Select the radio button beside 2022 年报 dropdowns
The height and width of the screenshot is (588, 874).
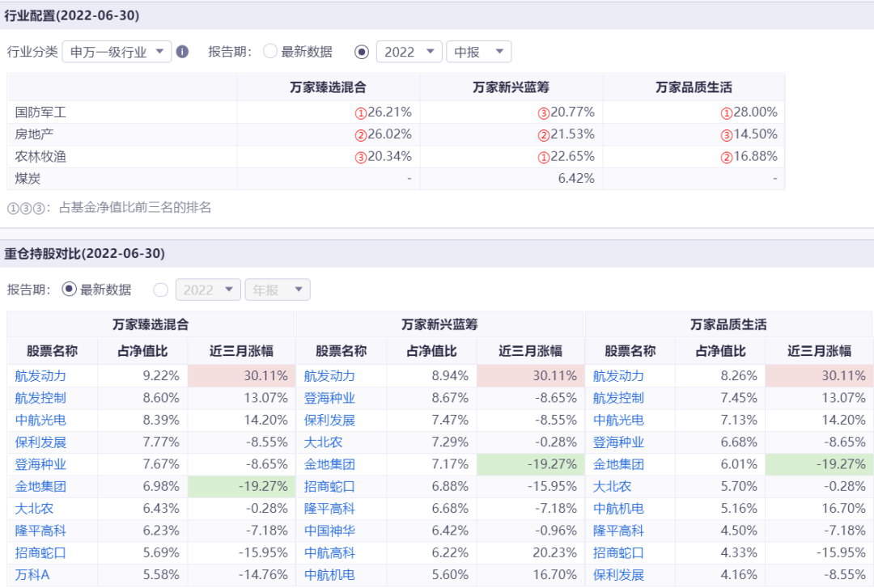pos(160,290)
